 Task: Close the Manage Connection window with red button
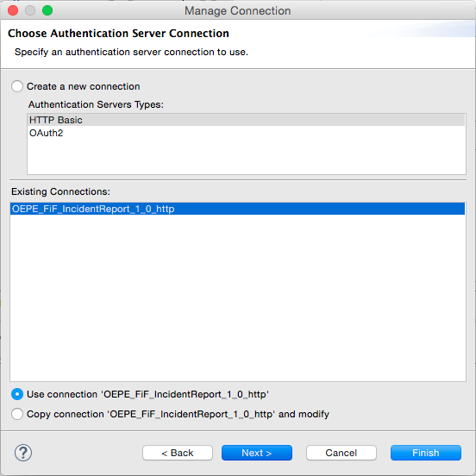tap(13, 10)
